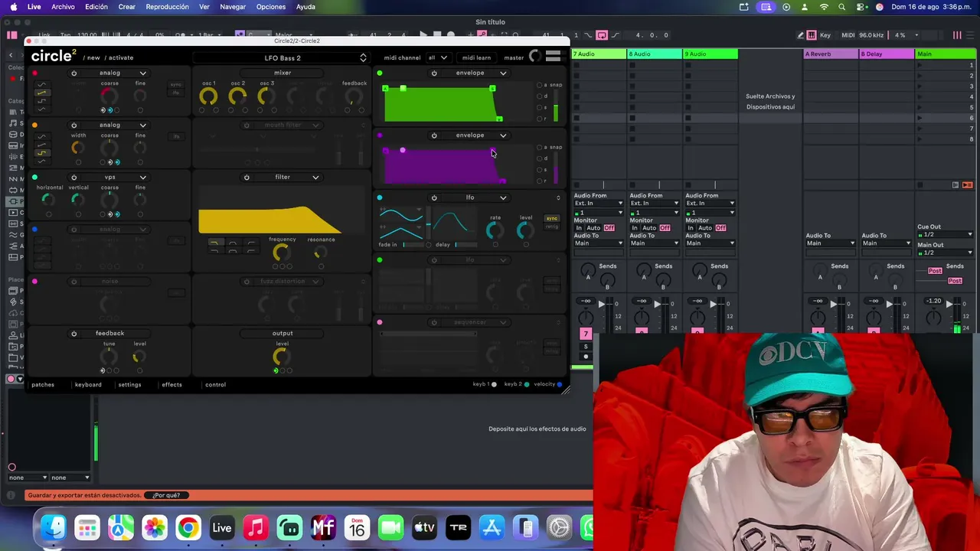
Task: Open the effects tab
Action: [x=171, y=384]
